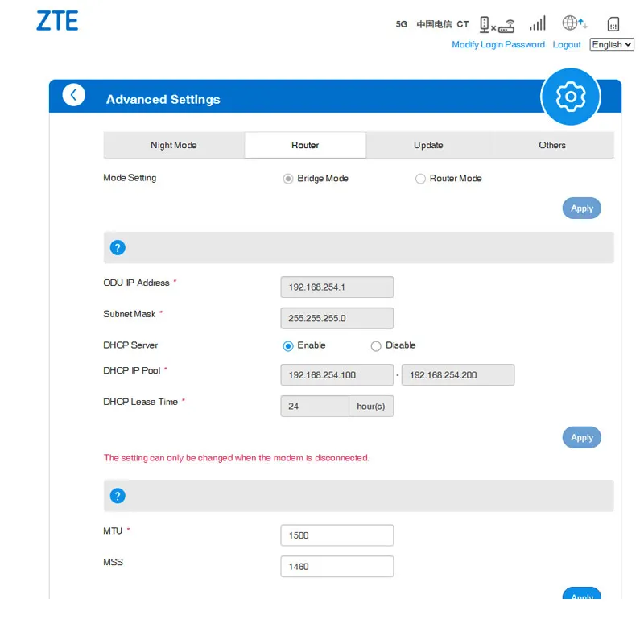Image resolution: width=644 pixels, height=644 pixels.
Task: Select Bridge Mode radio button
Action: pos(288,179)
